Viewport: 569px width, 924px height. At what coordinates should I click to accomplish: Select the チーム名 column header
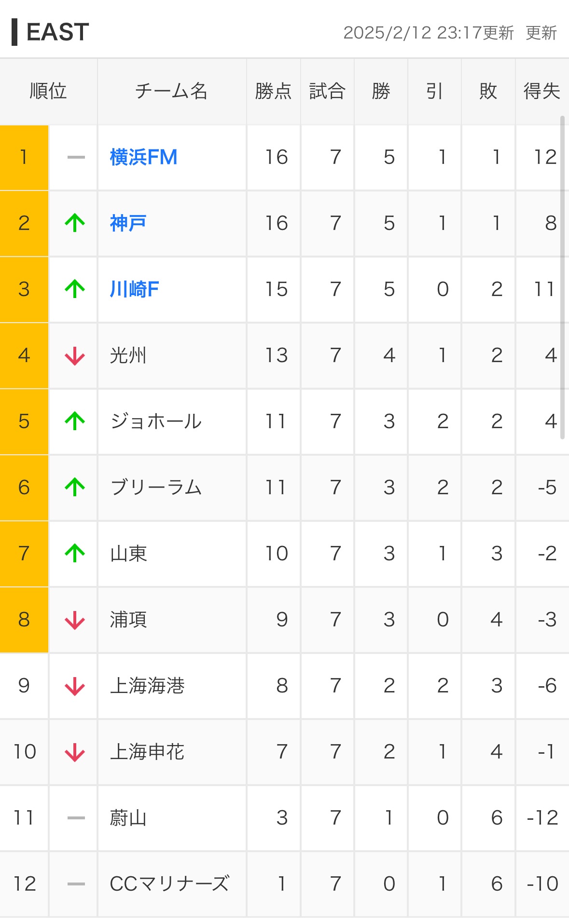(x=172, y=91)
